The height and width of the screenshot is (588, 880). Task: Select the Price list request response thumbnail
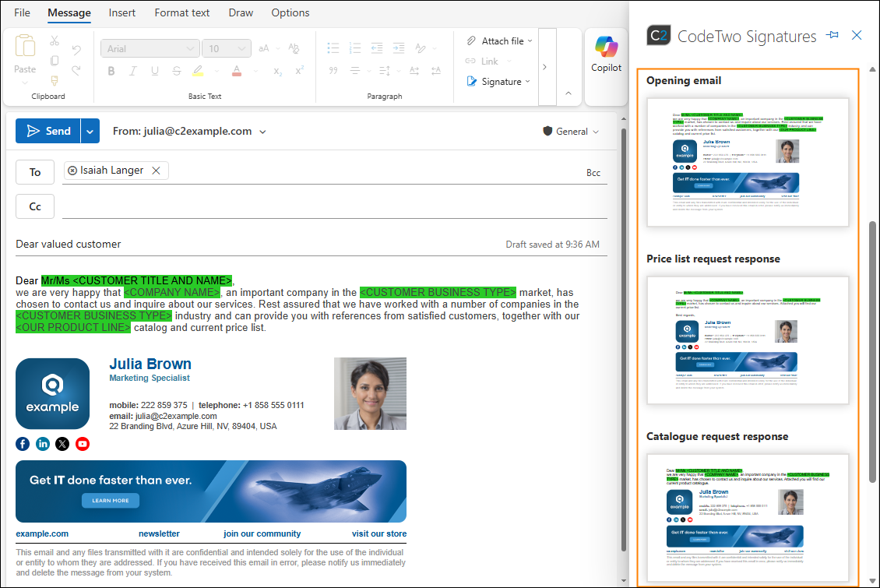point(748,340)
